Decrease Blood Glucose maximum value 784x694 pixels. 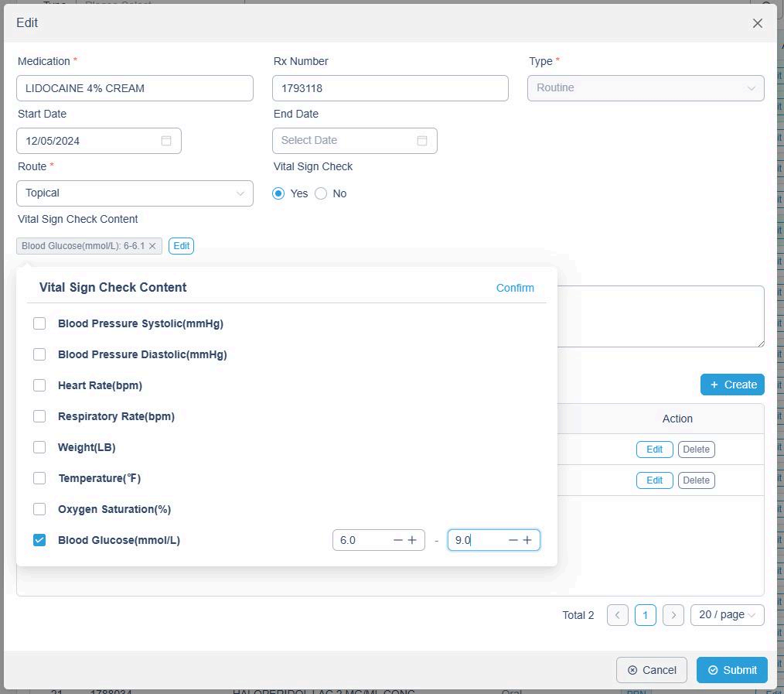[513, 540]
